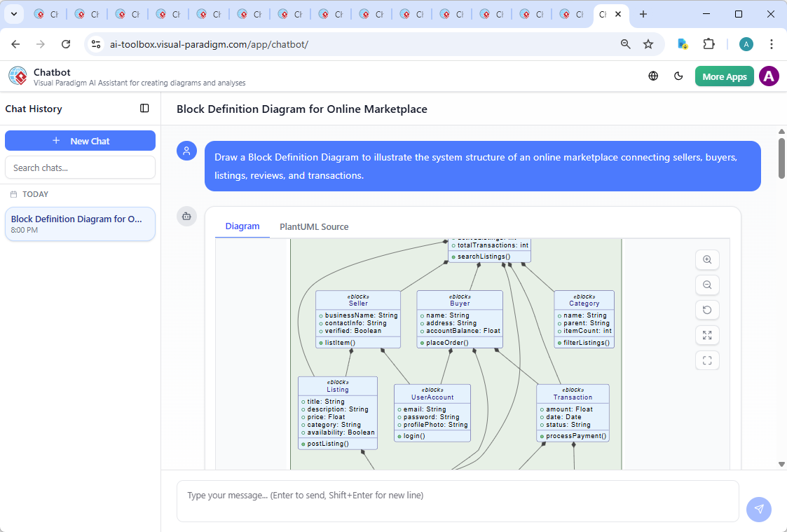Open Chrome extensions puzzle menu
Viewport: 787px width, 532px height.
(x=709, y=44)
